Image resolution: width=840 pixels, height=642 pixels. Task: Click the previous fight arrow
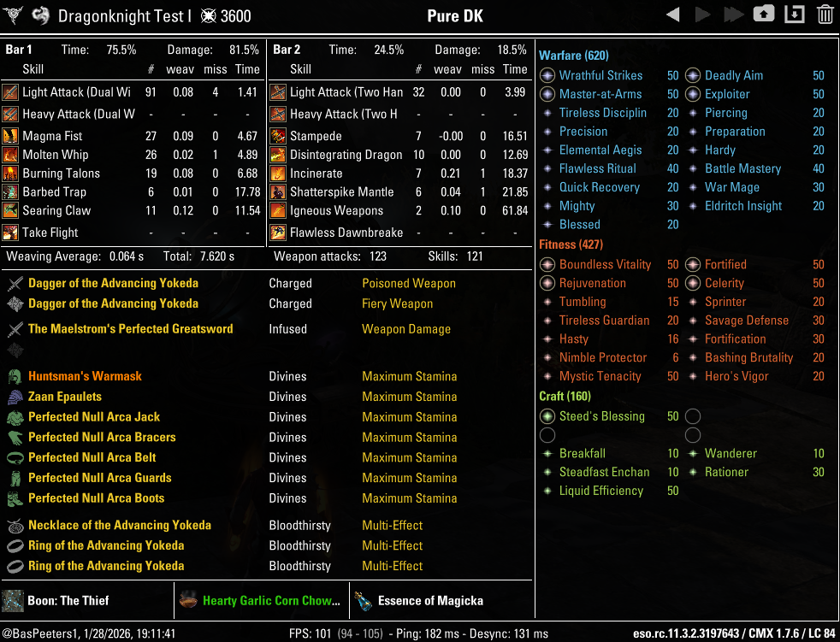coord(673,15)
